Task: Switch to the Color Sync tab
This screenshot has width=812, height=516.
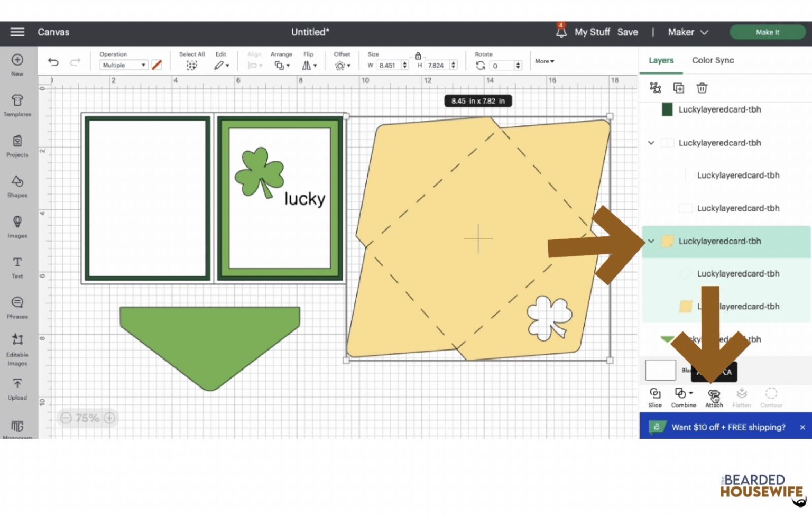Action: click(x=713, y=60)
